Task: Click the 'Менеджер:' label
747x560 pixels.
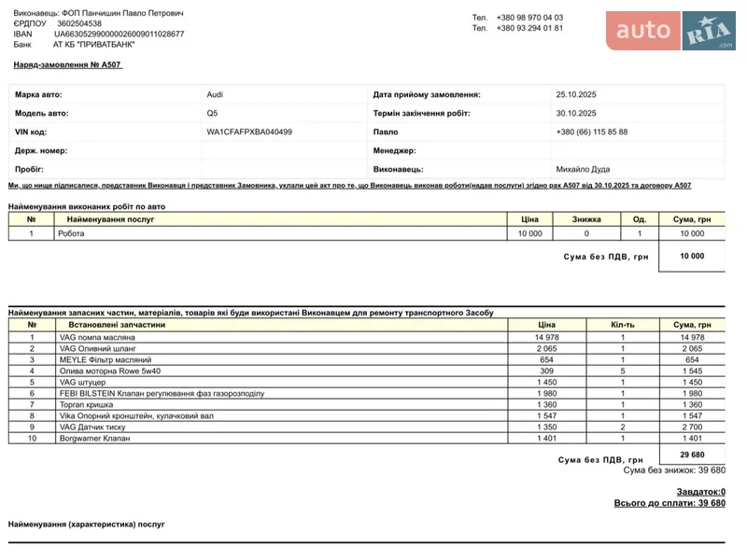Action: (x=394, y=150)
